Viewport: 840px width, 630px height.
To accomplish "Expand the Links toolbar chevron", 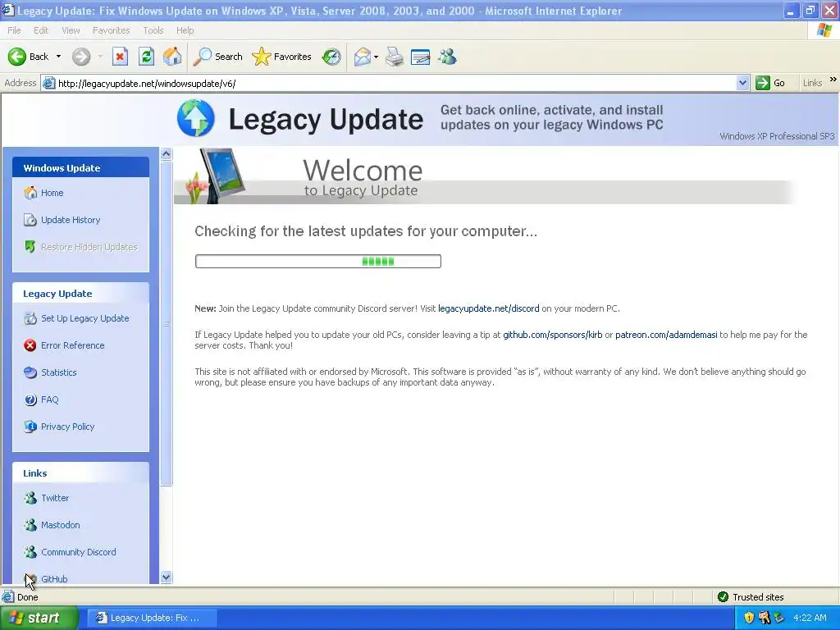I will coord(833,80).
